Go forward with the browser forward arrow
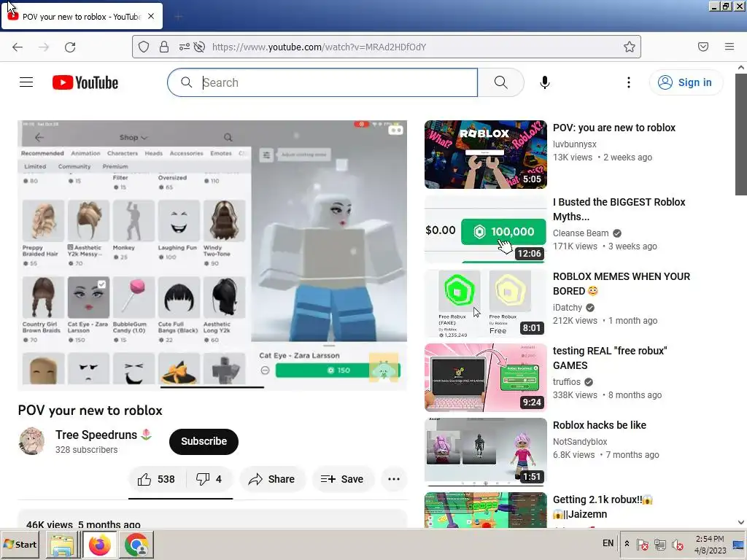747x560 pixels. pyautogui.click(x=44, y=47)
